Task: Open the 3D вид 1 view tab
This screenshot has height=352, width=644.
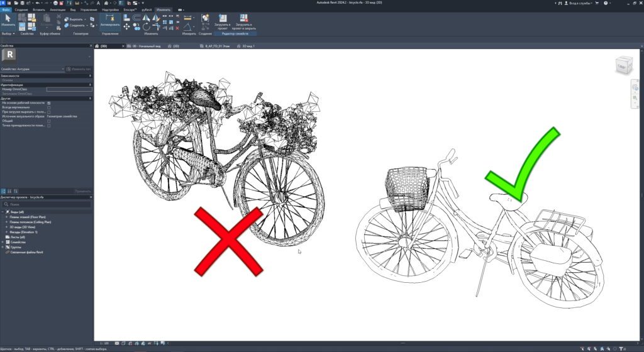Action: [x=248, y=46]
